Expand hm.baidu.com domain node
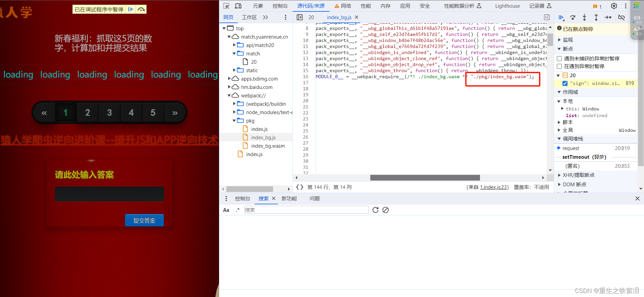This screenshot has height=297, width=644. pos(229,87)
